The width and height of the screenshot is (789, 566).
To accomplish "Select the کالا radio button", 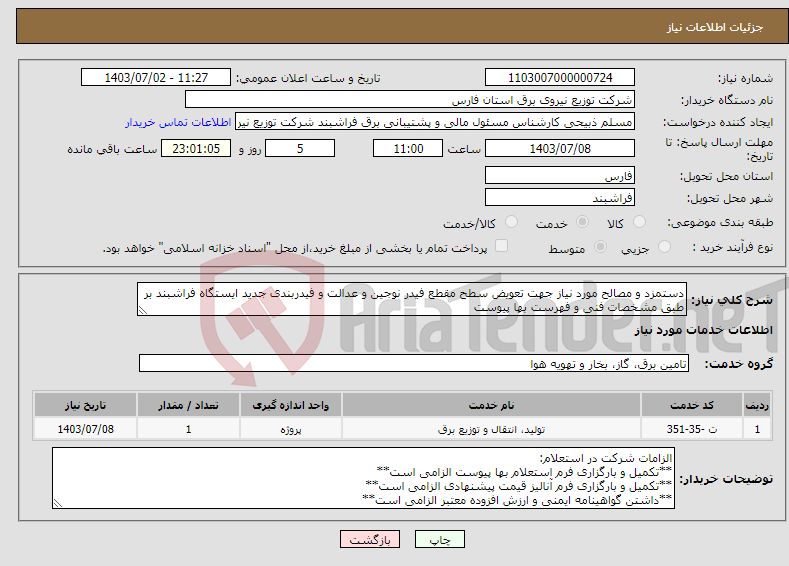I will [639, 222].
